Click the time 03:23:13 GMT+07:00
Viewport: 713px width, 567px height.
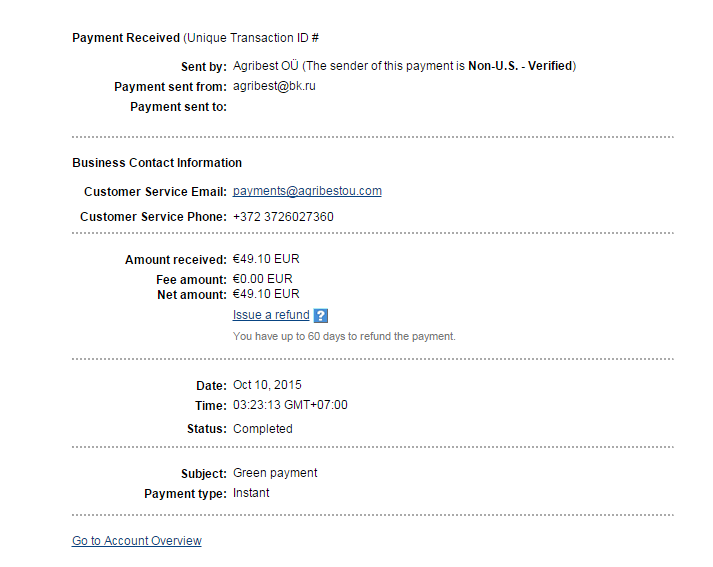(290, 405)
